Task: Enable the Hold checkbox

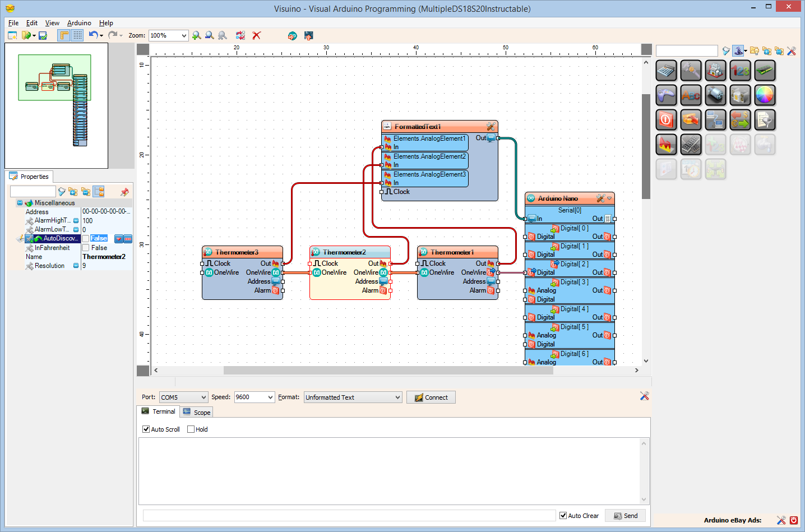Action: (x=191, y=429)
